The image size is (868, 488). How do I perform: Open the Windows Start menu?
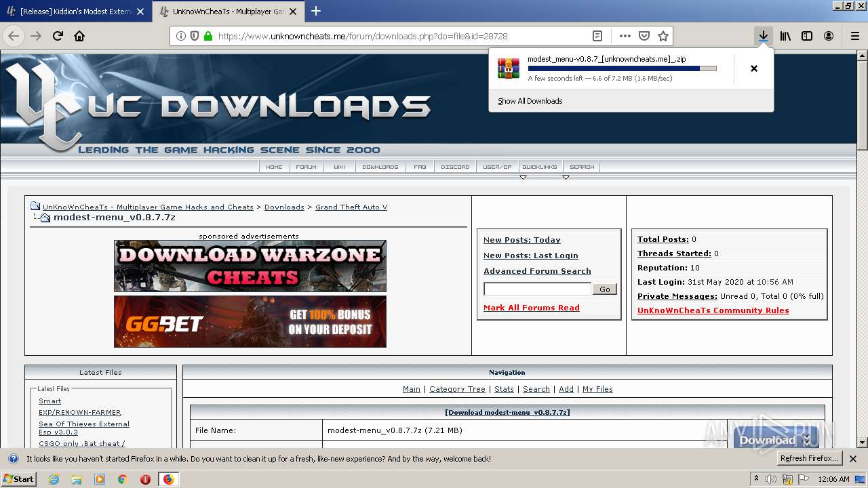coord(18,479)
